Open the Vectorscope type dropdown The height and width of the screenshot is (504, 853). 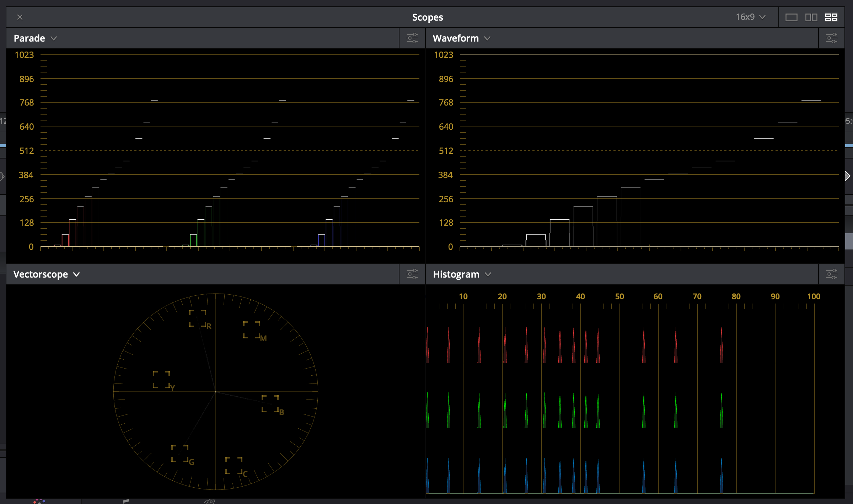pyautogui.click(x=46, y=274)
